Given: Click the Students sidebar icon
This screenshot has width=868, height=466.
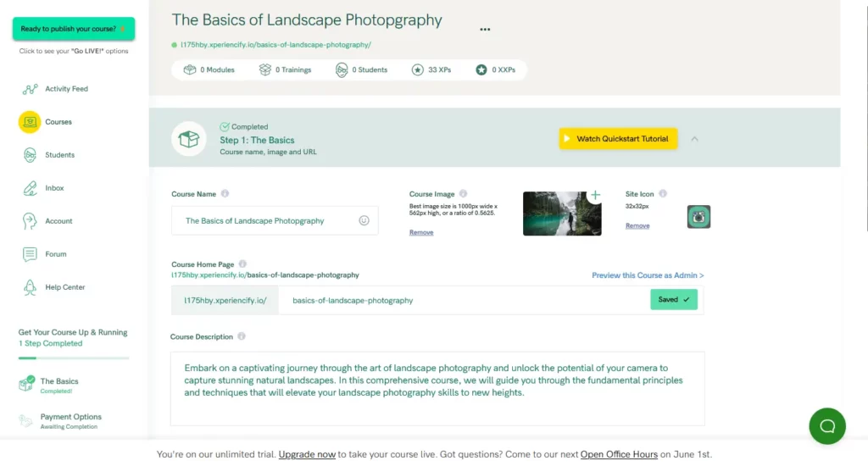Looking at the screenshot, I should pos(30,155).
